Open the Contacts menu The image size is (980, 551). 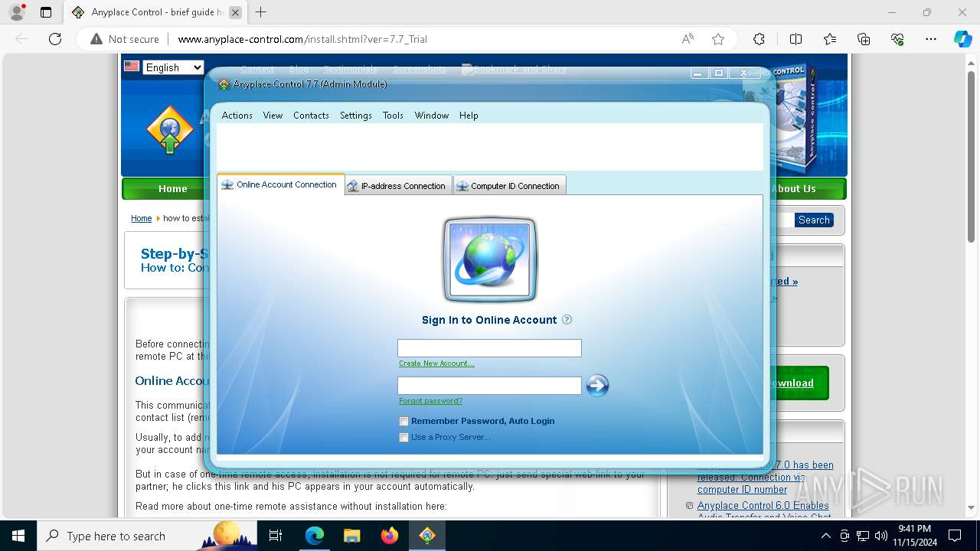point(311,116)
